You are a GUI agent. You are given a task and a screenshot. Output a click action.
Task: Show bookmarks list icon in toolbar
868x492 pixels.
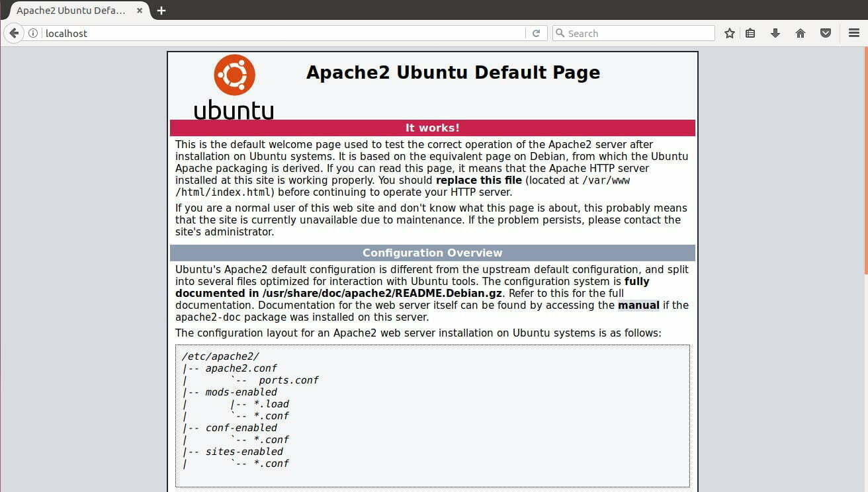pyautogui.click(x=750, y=33)
